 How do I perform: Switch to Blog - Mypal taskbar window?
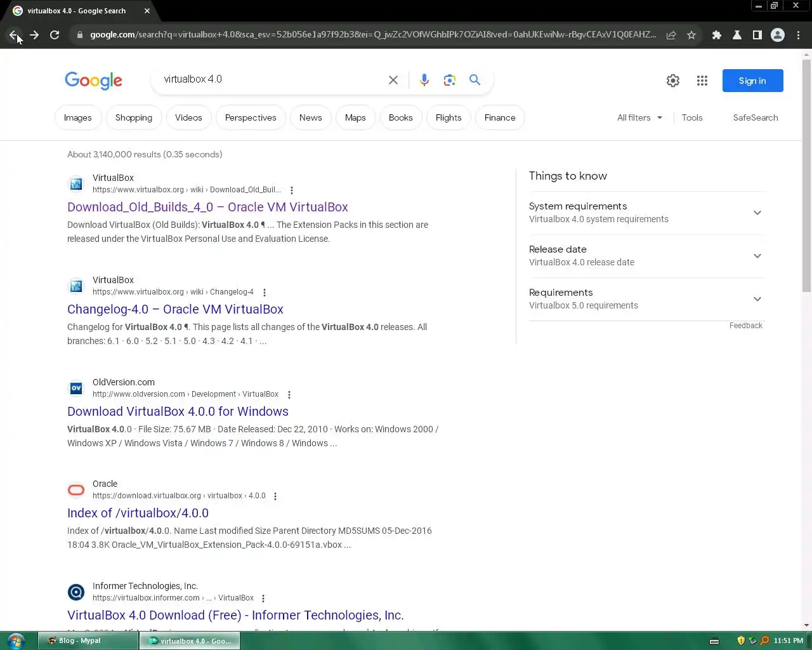(88, 641)
